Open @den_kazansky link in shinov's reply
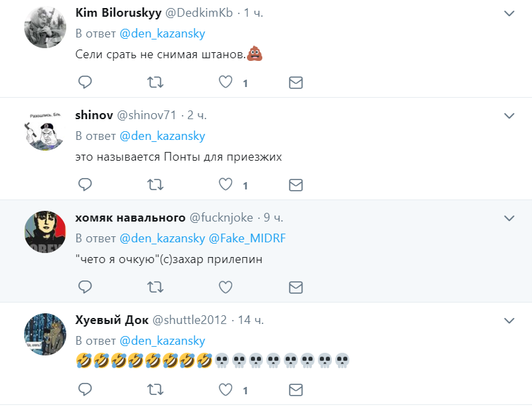 tap(162, 136)
